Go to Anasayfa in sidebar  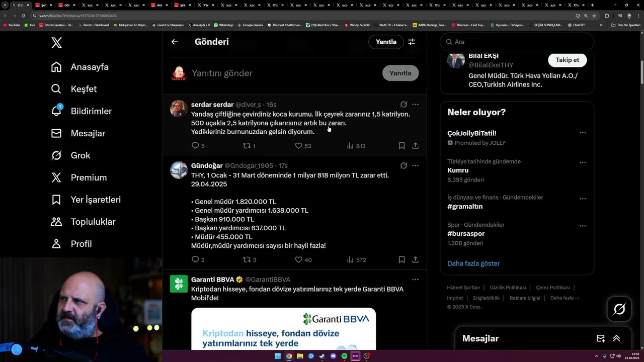(x=80, y=67)
